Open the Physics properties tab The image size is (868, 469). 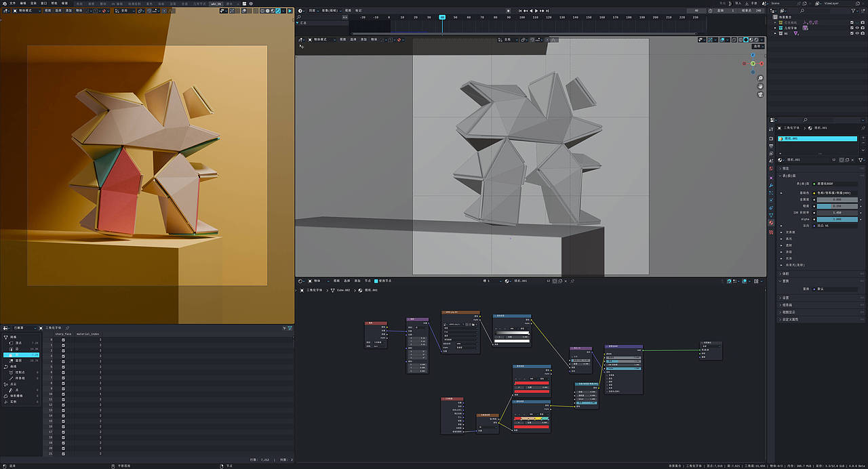[771, 200]
